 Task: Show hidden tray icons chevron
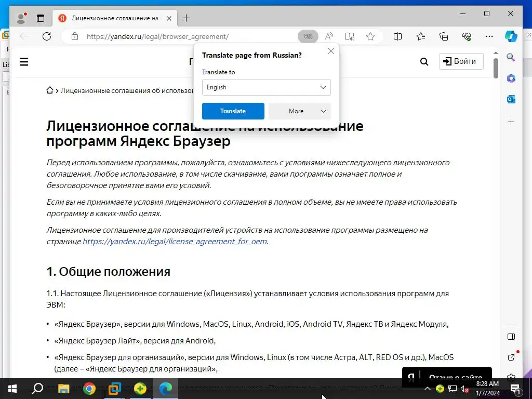[428, 389]
